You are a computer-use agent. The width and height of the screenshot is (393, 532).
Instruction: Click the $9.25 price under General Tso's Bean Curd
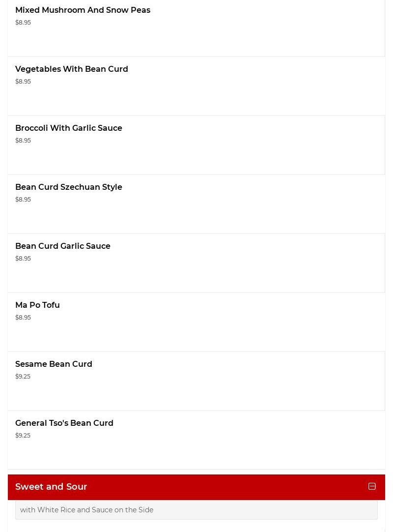click(23, 436)
